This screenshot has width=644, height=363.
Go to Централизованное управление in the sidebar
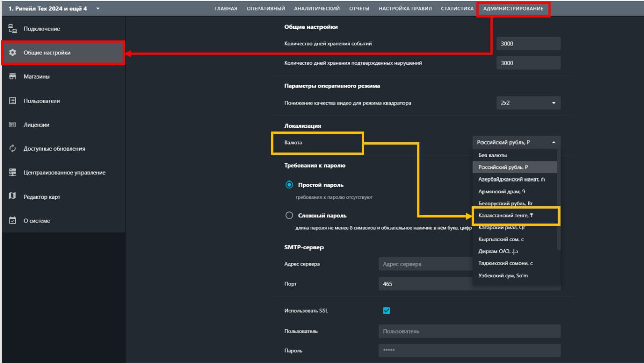pos(63,172)
